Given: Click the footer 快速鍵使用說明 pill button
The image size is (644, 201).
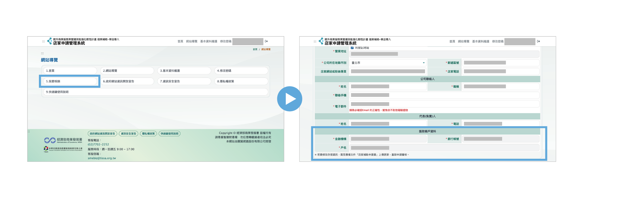Looking at the screenshot, I should [169, 134].
